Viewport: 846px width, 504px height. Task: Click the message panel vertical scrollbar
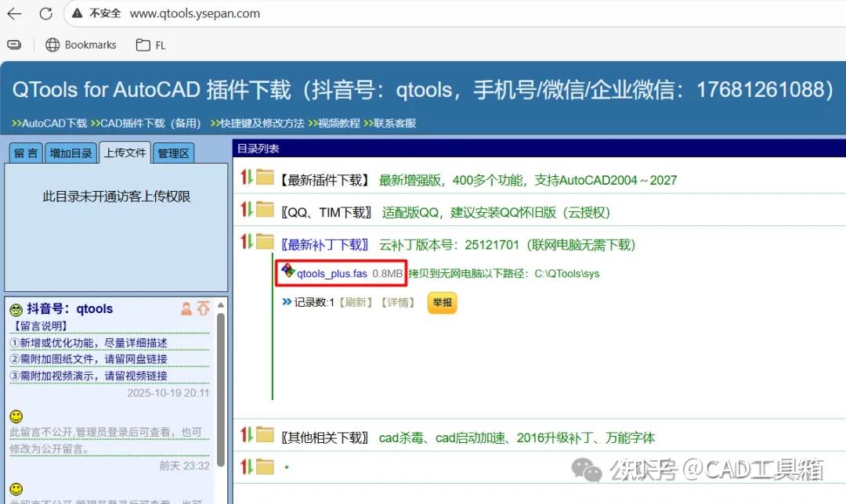pos(221,389)
